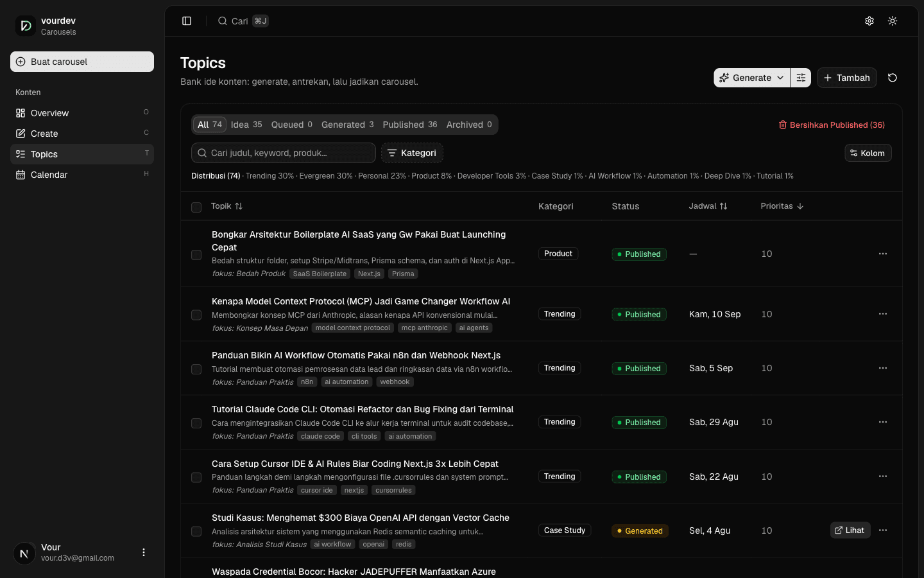Open settings gear in top bar
This screenshot has height=578, width=924.
(869, 21)
